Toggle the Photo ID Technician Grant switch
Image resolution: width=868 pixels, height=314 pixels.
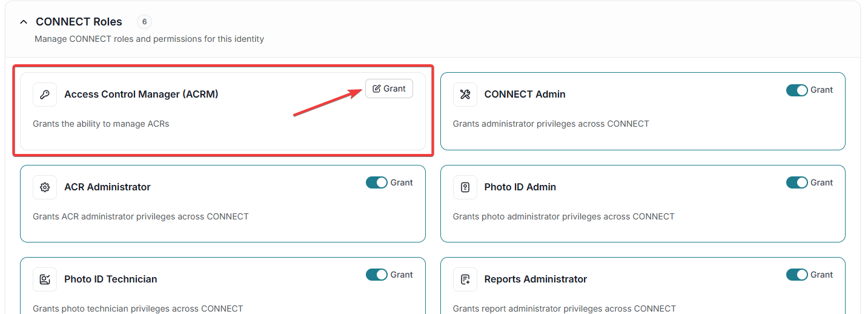pyautogui.click(x=376, y=275)
